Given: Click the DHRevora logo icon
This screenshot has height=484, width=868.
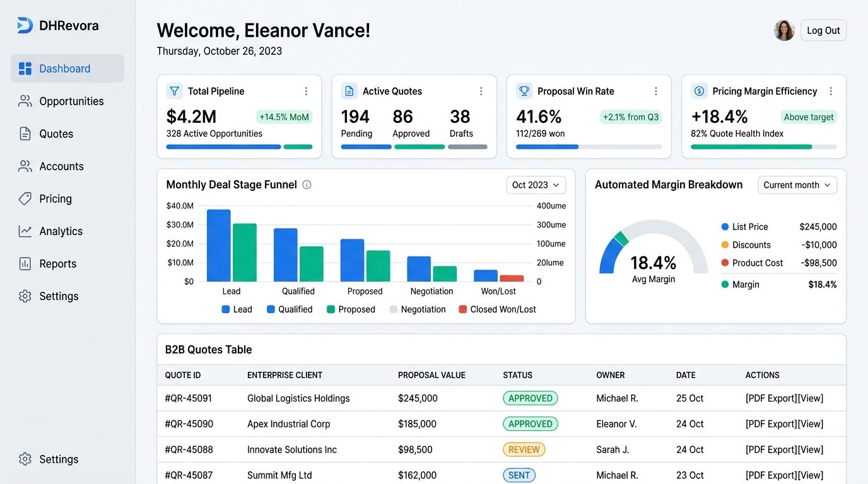Looking at the screenshot, I should pyautogui.click(x=25, y=25).
